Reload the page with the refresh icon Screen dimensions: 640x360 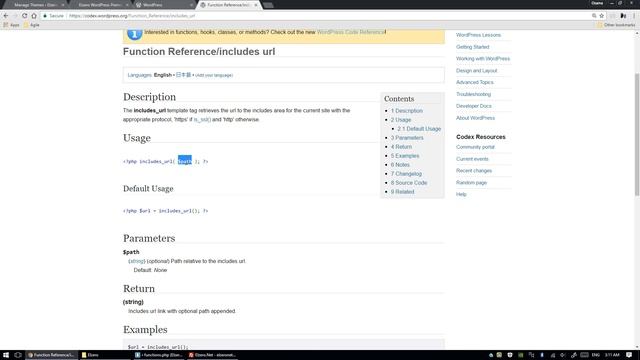(x=24, y=16)
